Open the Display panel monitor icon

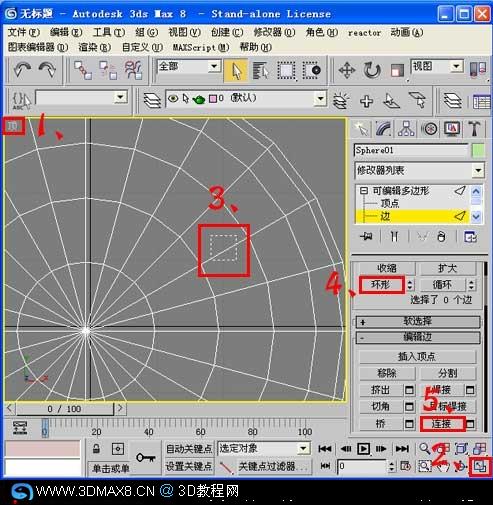452,129
